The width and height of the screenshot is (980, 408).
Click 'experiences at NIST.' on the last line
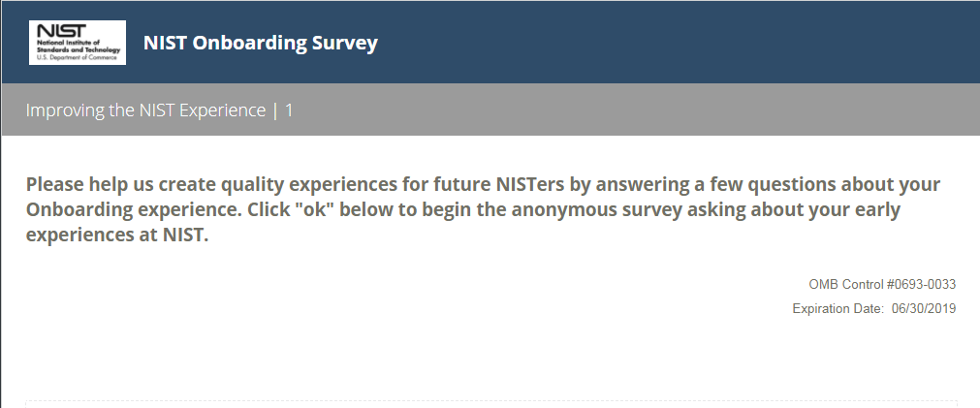[x=117, y=235]
